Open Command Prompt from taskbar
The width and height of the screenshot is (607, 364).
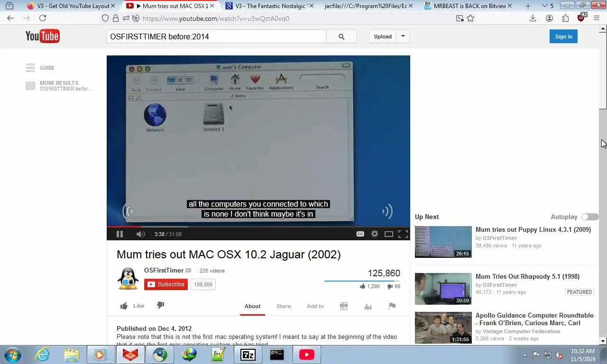click(x=277, y=355)
